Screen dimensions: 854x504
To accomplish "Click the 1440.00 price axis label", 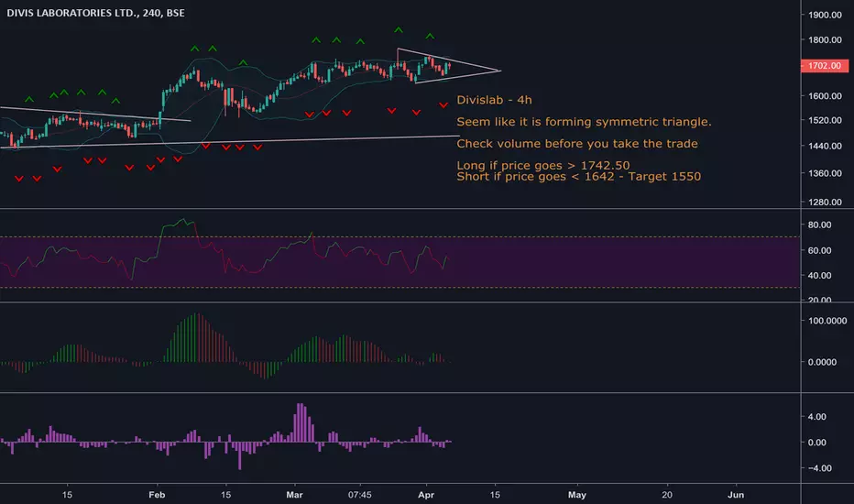I will [825, 146].
